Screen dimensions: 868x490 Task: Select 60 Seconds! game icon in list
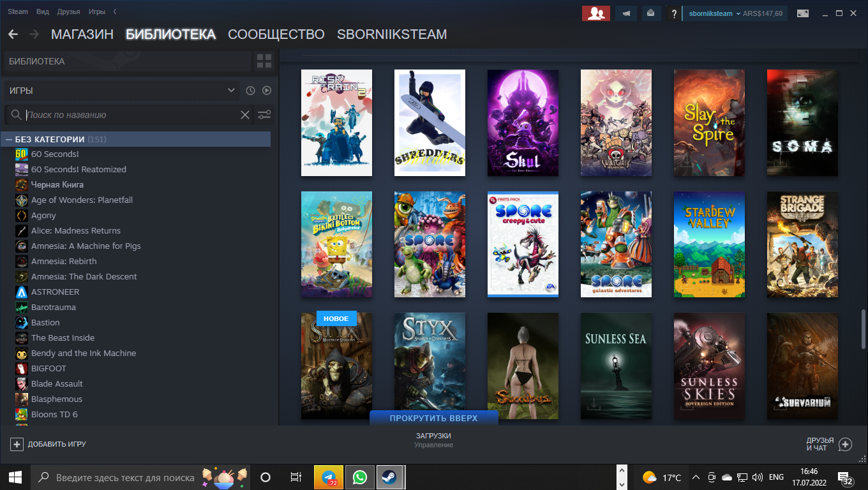tap(21, 154)
